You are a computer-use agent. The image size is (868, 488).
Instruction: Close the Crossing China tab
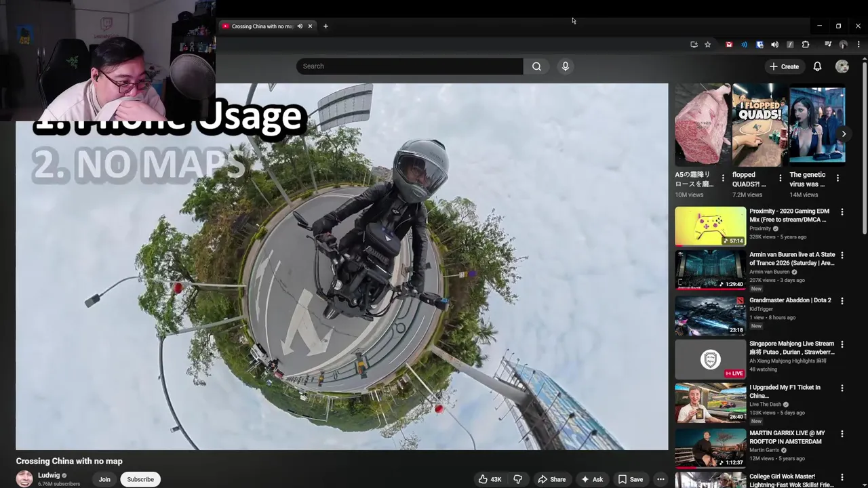(x=310, y=26)
